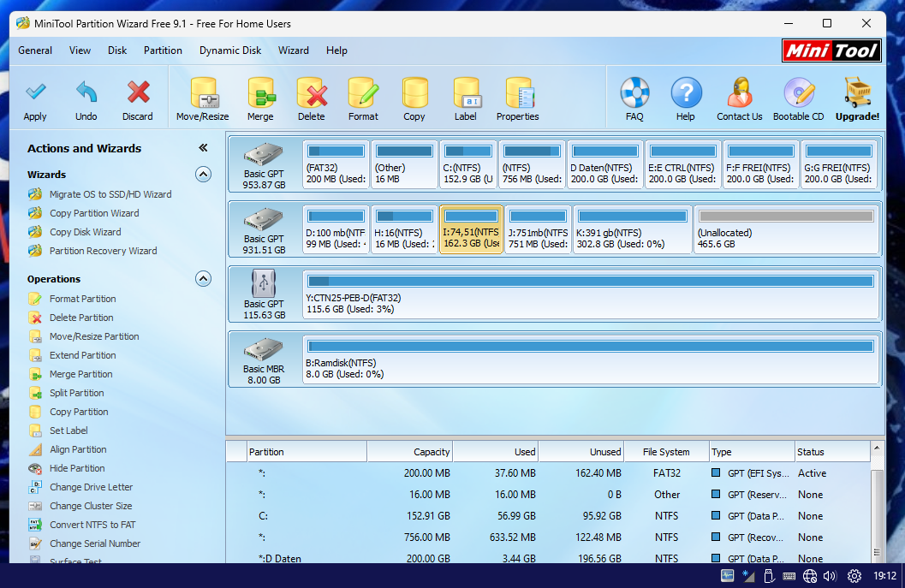The height and width of the screenshot is (588, 905).
Task: Select the (Unallocated) 465.6 GB block
Action: click(x=785, y=229)
